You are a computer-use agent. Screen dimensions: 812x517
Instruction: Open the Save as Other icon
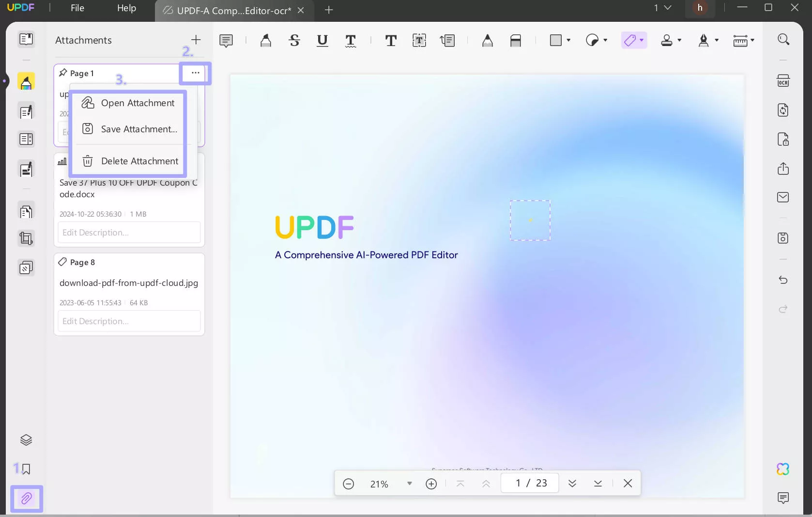click(783, 238)
